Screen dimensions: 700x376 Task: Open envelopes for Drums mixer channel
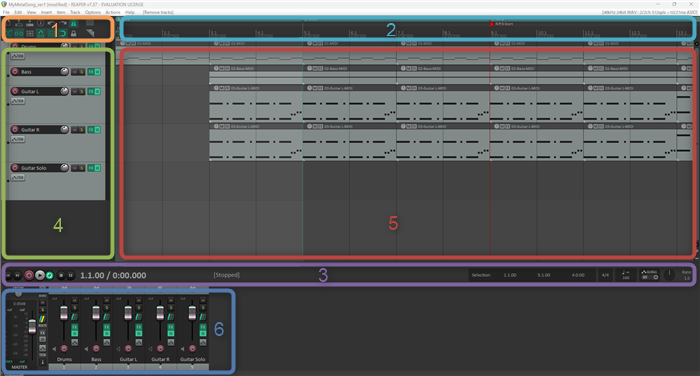pyautogui.click(x=75, y=343)
